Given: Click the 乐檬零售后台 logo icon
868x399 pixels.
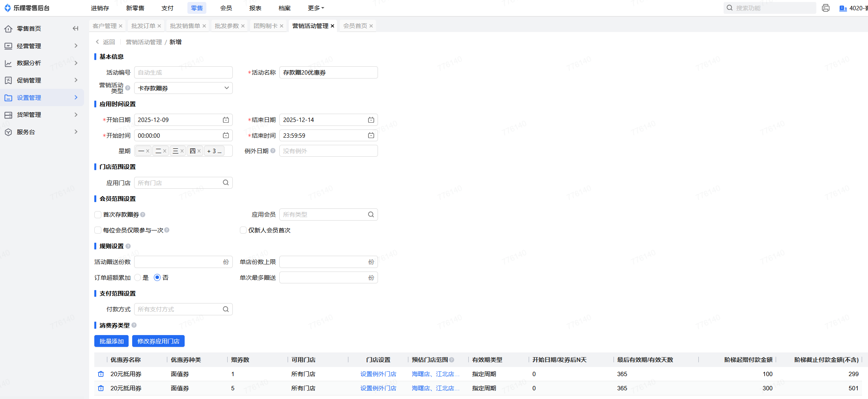Looking at the screenshot, I should [x=7, y=8].
